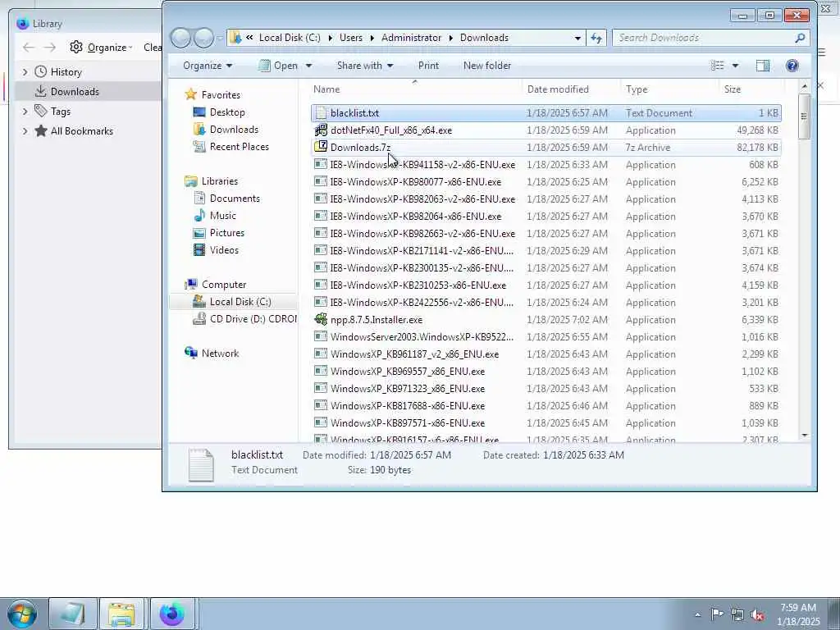Open the address bar history dropdown
Screen dimensions: 840x630
[x=577, y=38]
